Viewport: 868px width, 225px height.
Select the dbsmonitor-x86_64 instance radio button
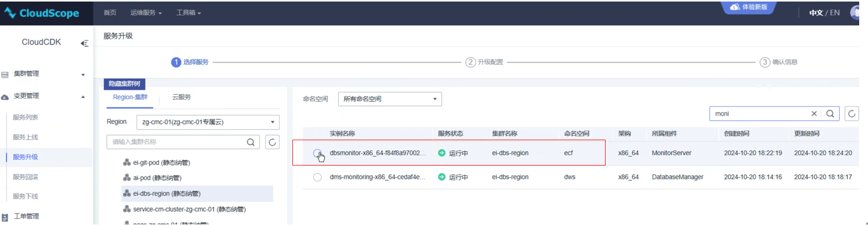317,153
